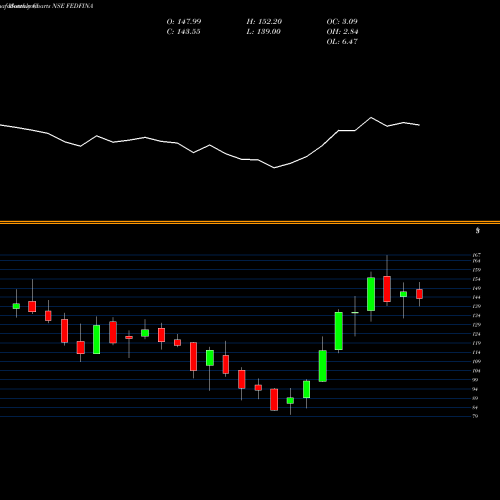This screenshot has width=500, height=500.
Task: Click the 109 price axis label
Action: point(477,361)
